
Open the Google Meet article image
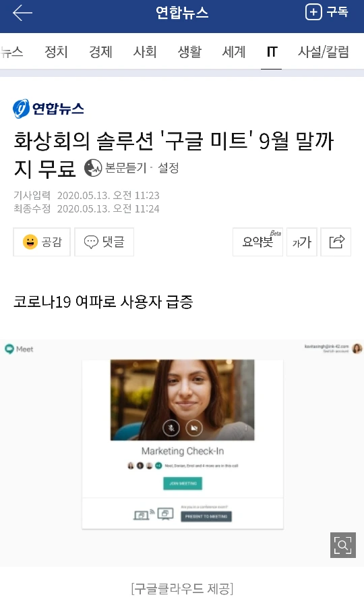pos(182,453)
